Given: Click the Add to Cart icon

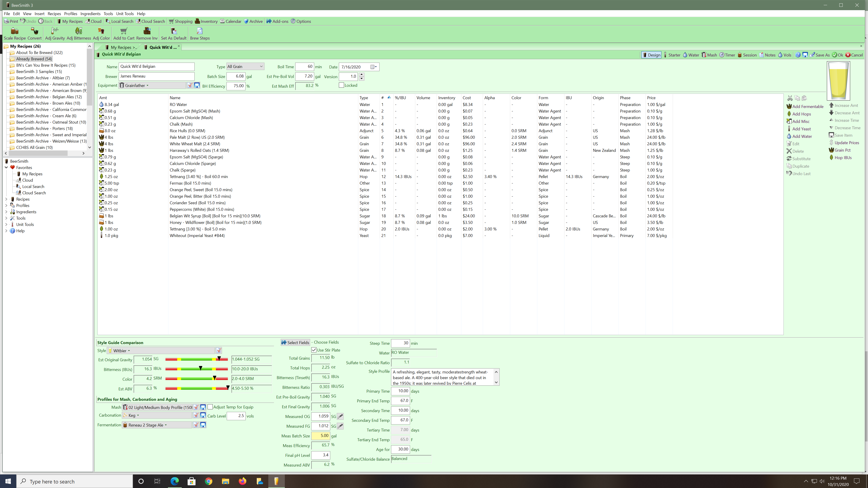Looking at the screenshot, I should (x=124, y=34).
